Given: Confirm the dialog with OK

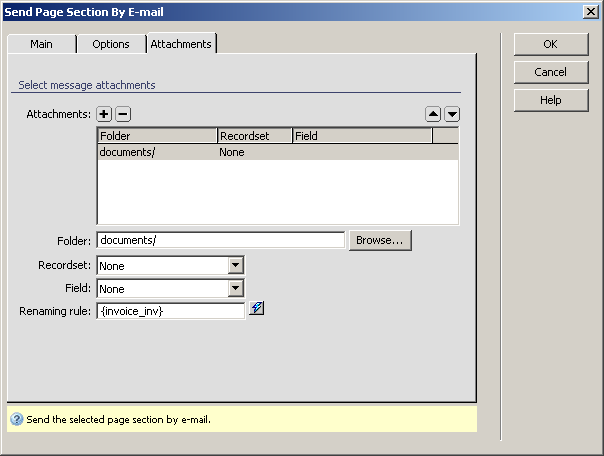Looking at the screenshot, I should tap(550, 44).
